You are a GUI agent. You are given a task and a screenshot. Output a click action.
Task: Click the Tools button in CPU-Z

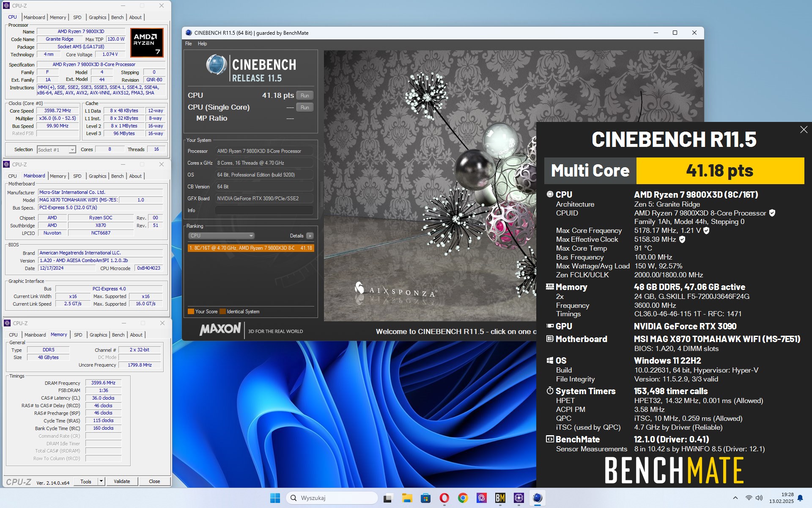[86, 481]
